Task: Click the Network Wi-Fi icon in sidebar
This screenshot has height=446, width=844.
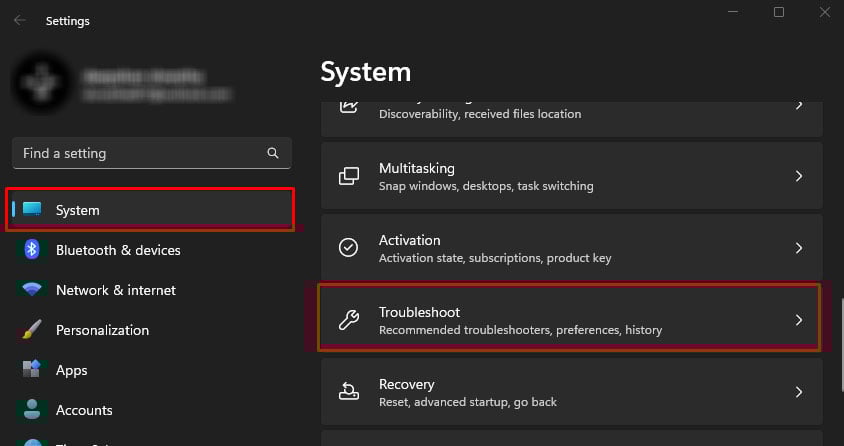Action: [x=32, y=290]
